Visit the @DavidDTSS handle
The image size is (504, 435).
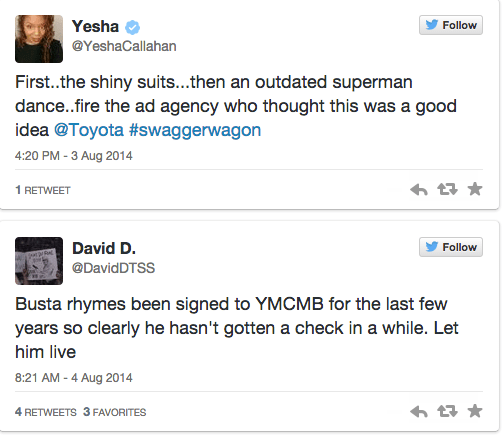coord(113,268)
